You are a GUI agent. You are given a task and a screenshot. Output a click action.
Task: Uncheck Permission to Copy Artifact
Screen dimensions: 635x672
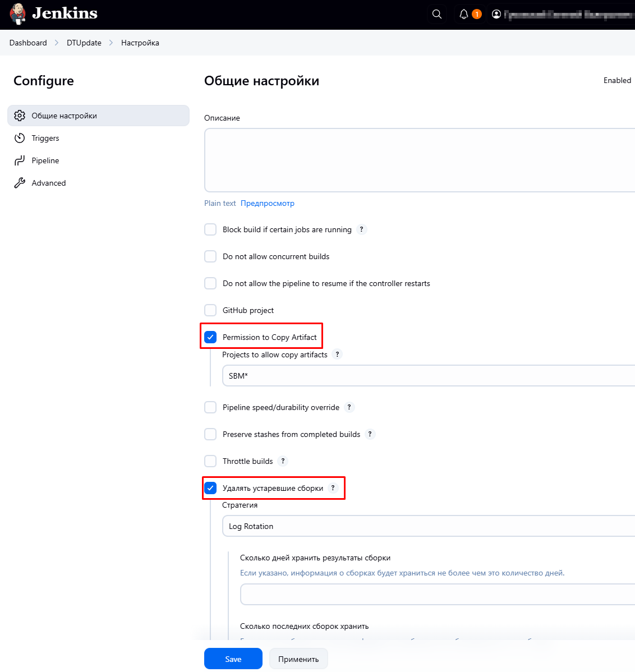point(210,337)
